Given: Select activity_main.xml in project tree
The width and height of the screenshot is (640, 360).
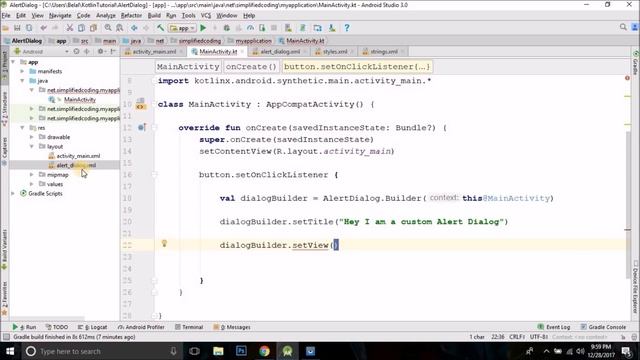Looking at the screenshot, I should [78, 156].
